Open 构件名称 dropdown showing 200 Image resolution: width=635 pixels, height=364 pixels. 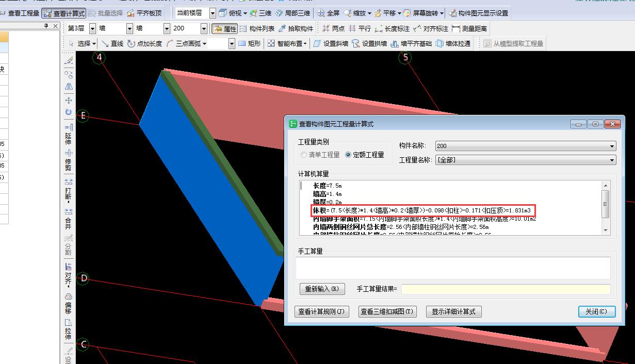(526, 146)
